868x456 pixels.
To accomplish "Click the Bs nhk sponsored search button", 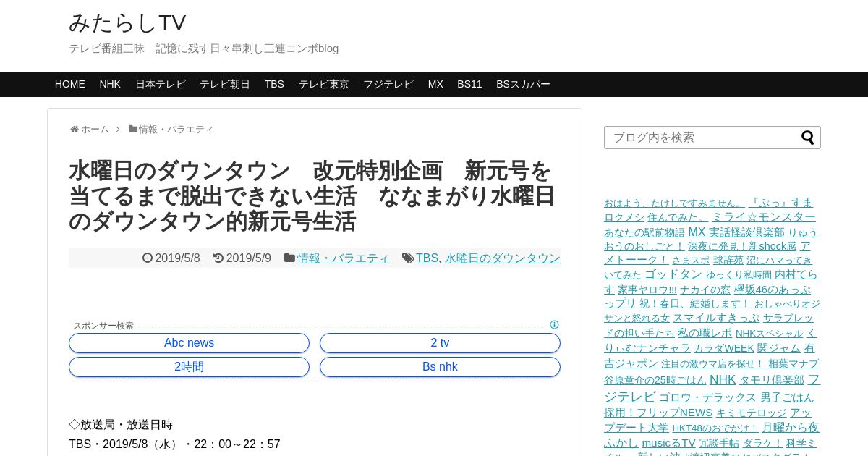I will click(440, 367).
